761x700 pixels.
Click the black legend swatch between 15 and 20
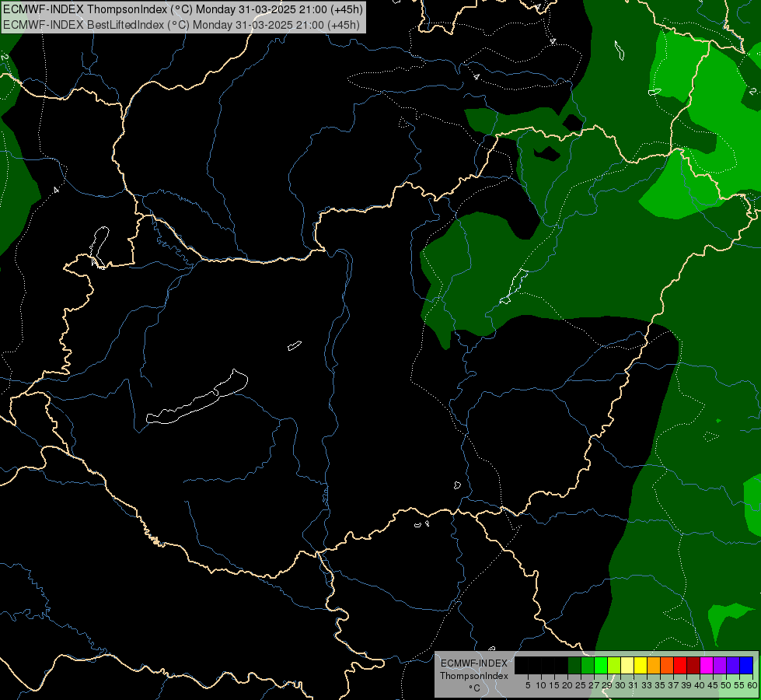pos(561,665)
